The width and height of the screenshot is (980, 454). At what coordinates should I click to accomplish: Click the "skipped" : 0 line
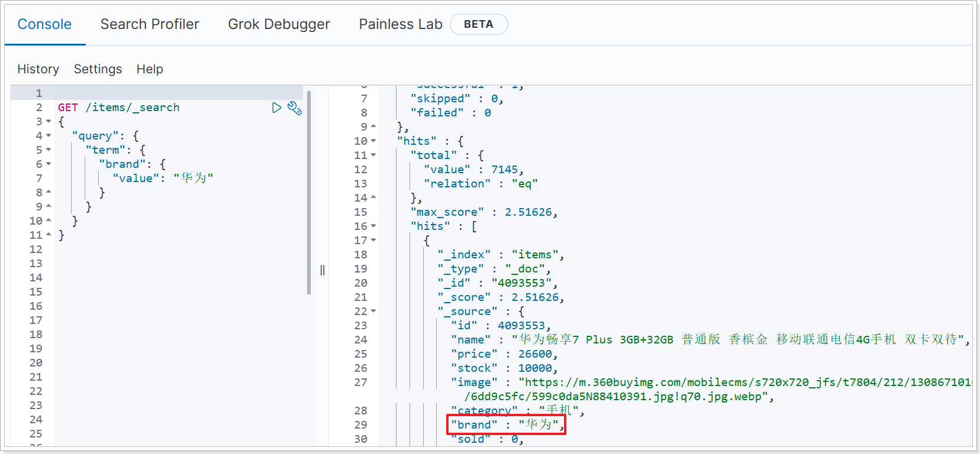(x=457, y=99)
